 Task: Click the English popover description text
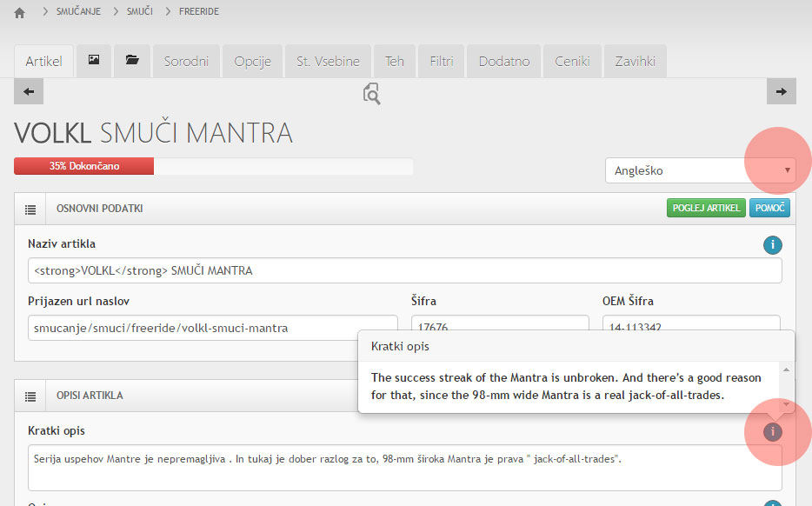point(566,386)
